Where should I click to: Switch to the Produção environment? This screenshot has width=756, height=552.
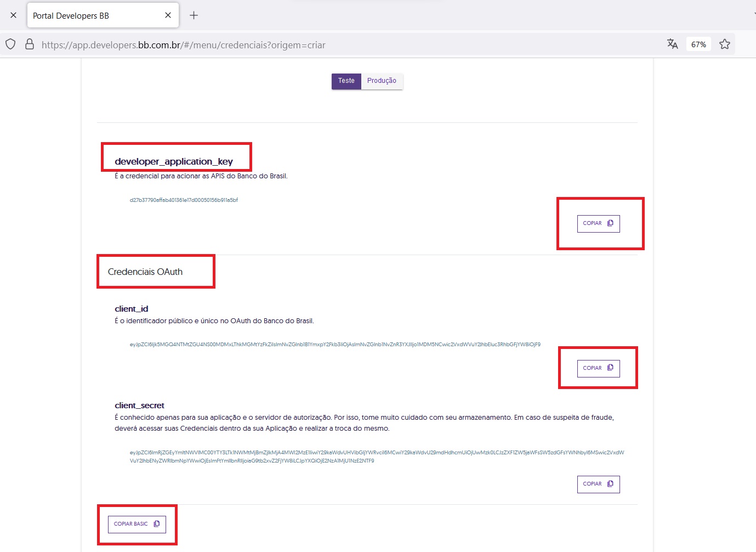[382, 81]
